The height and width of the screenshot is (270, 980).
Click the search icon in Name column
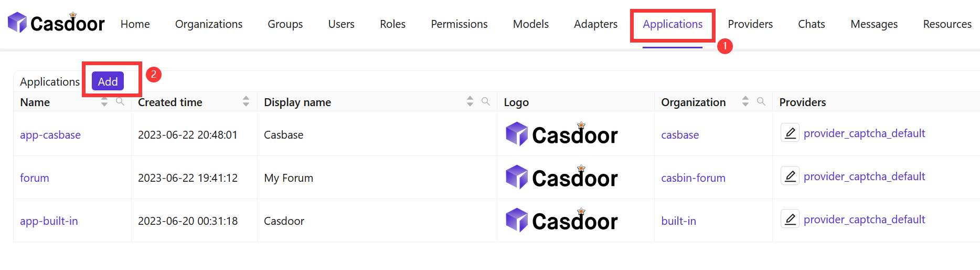120,101
